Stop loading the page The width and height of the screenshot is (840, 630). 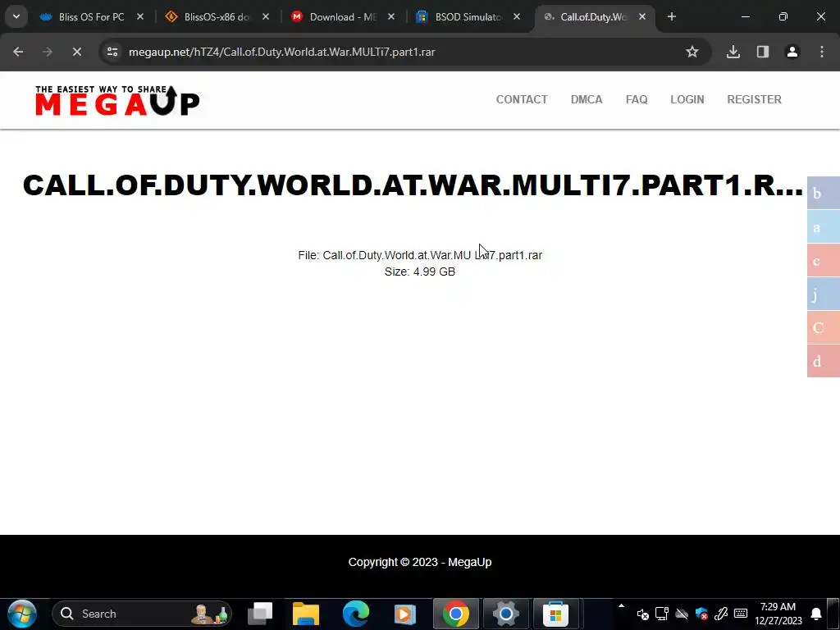[x=77, y=52]
